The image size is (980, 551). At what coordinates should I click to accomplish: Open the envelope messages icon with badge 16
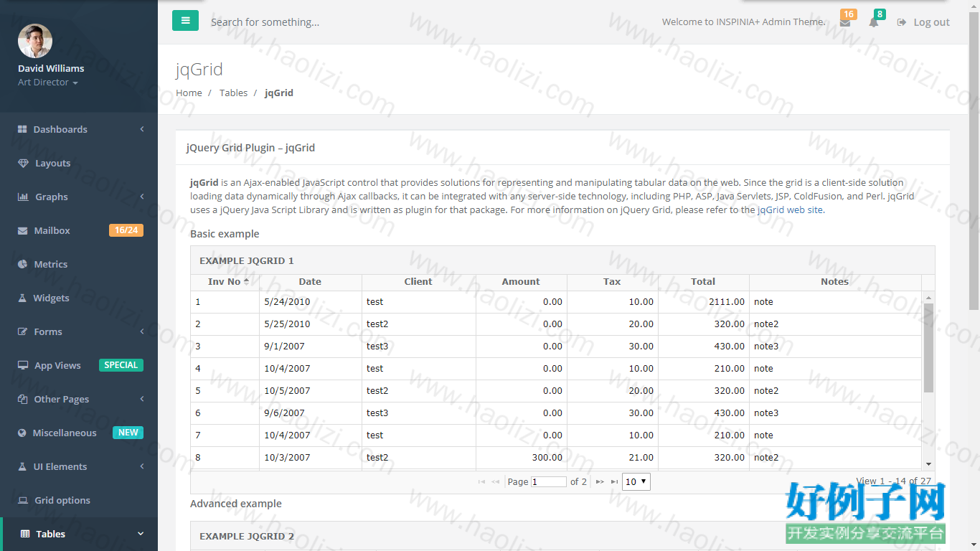point(845,22)
